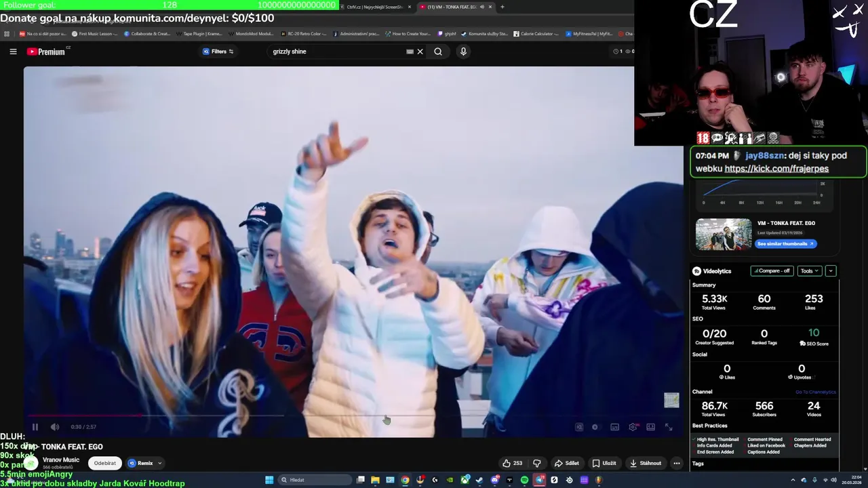This screenshot has height=488, width=868.
Task: Clear the search text with X
Action: click(x=420, y=52)
